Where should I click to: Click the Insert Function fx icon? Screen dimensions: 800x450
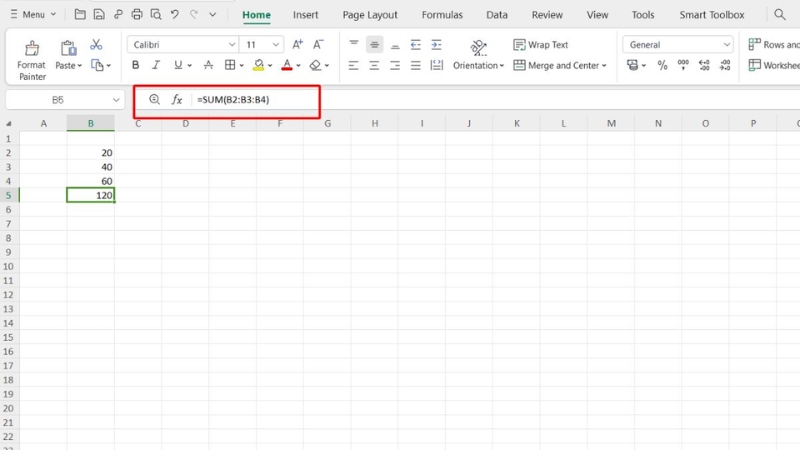tap(177, 100)
